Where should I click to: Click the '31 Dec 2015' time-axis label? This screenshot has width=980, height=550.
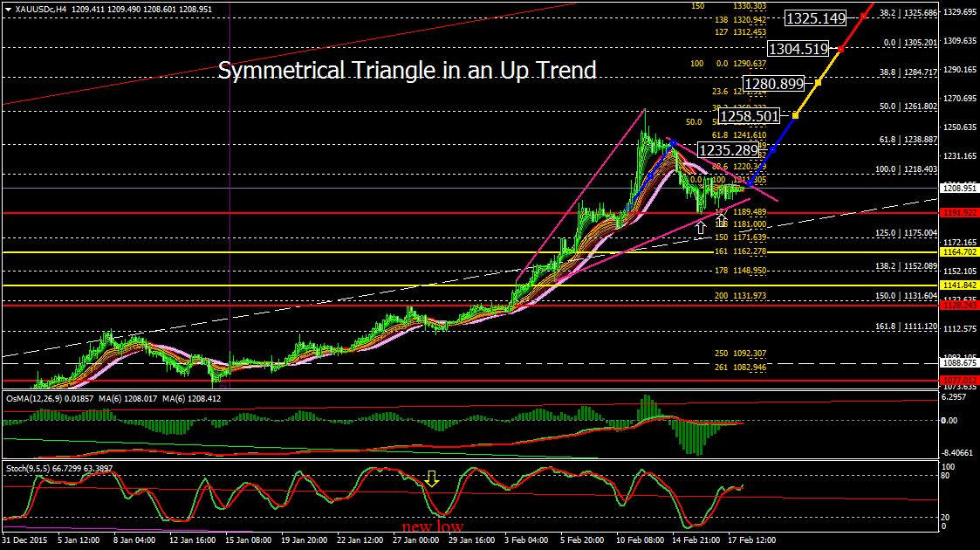[24, 540]
